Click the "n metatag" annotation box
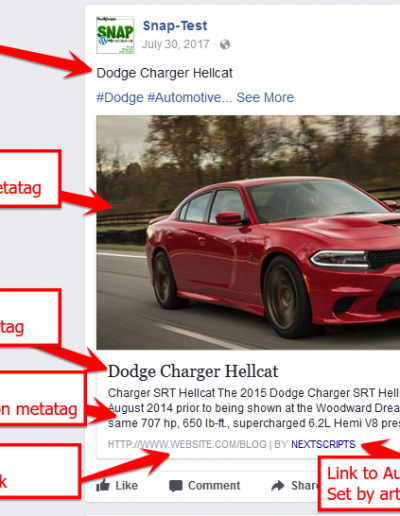The height and width of the screenshot is (516, 400). coord(43,398)
